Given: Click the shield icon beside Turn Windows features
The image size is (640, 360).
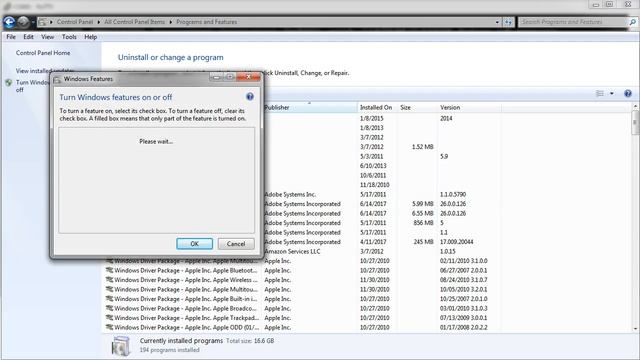Looking at the screenshot, I should [x=9, y=82].
